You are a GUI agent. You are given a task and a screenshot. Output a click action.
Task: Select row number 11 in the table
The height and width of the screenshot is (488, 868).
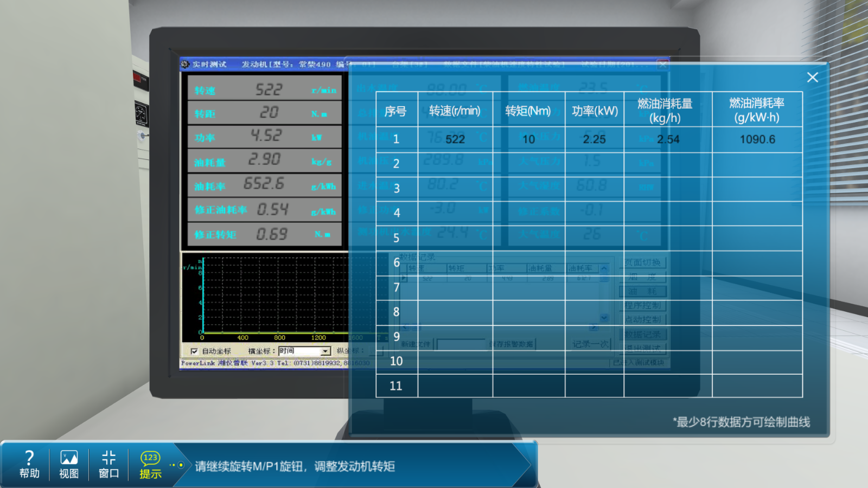point(396,386)
